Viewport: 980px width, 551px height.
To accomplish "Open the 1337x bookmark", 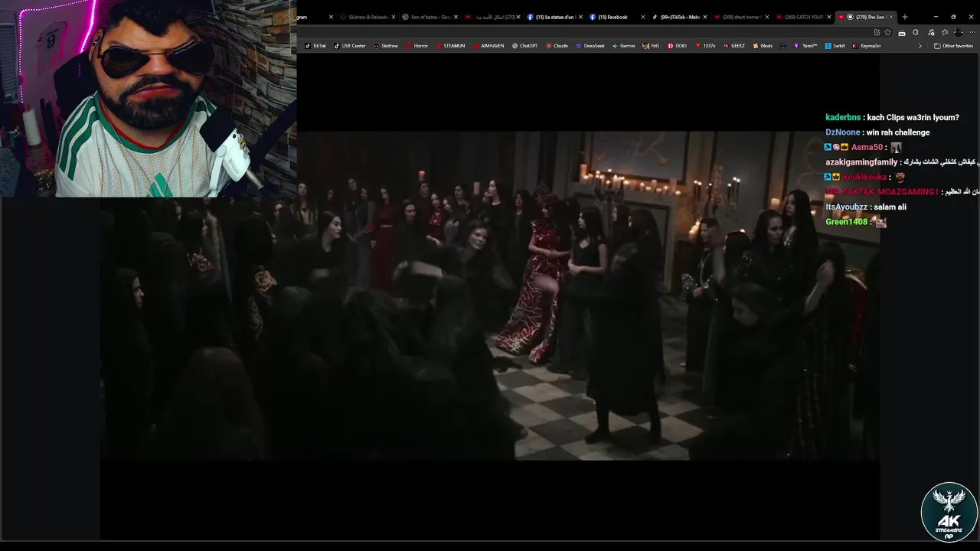I will [x=705, y=46].
